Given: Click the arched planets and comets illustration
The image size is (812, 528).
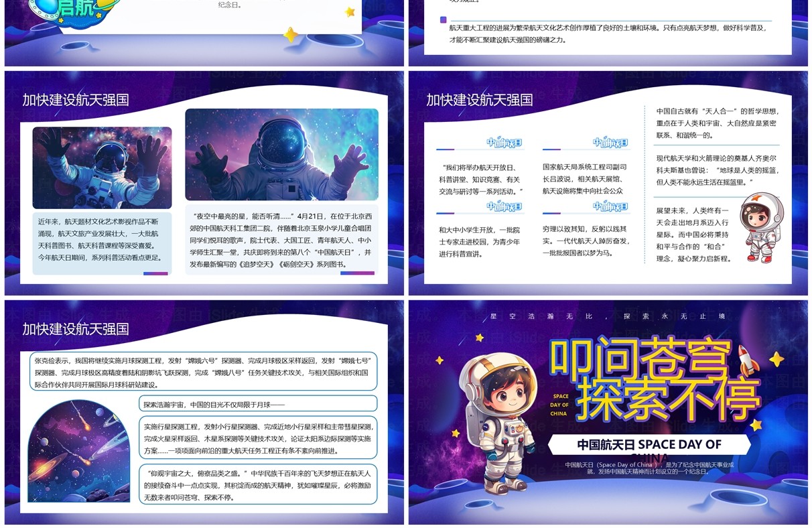Looking at the screenshot, I should tap(78, 452).
